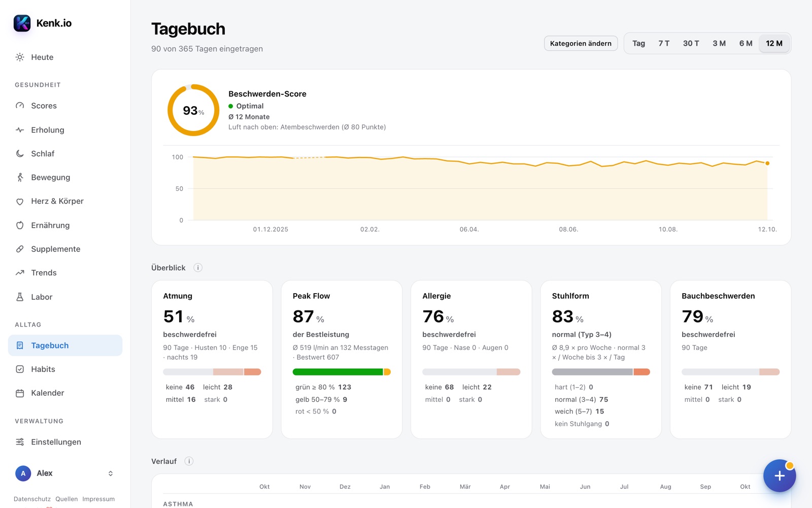
Task: Click the Stuhlform distribution bar
Action: tap(601, 372)
